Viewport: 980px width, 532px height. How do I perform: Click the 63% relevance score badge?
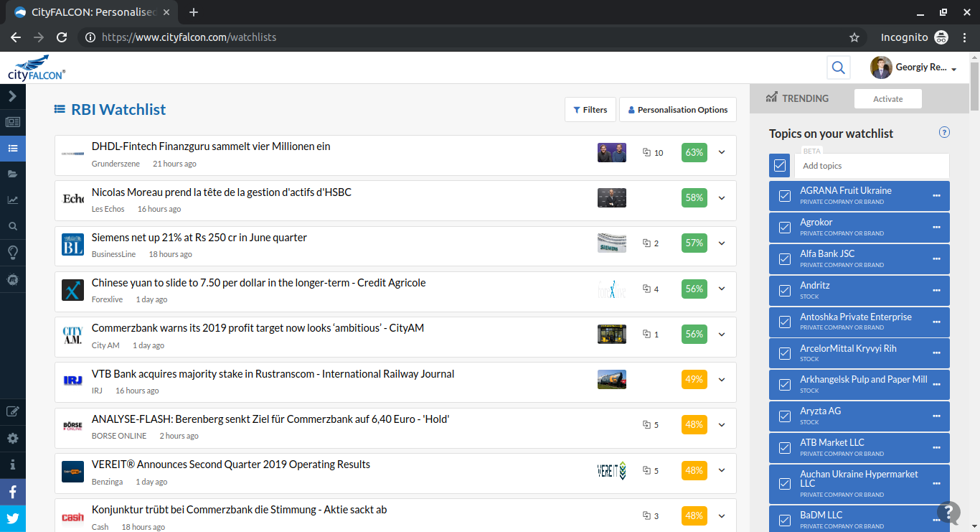pyautogui.click(x=694, y=152)
